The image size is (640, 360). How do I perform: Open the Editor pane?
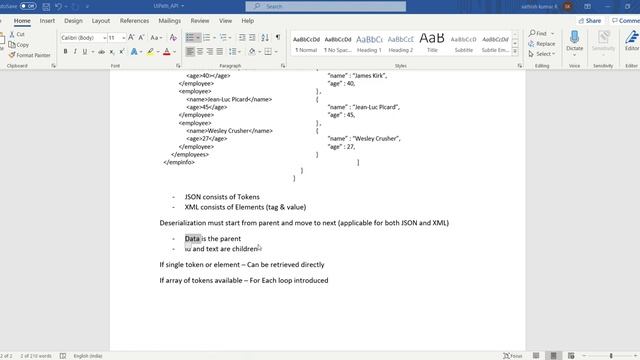click(x=632, y=42)
